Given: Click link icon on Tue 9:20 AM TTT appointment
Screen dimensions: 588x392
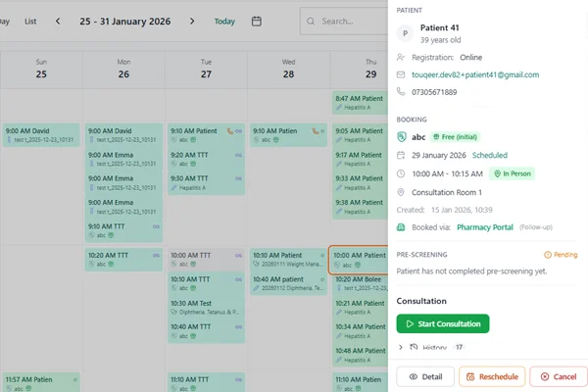Looking at the screenshot, I should (238, 155).
